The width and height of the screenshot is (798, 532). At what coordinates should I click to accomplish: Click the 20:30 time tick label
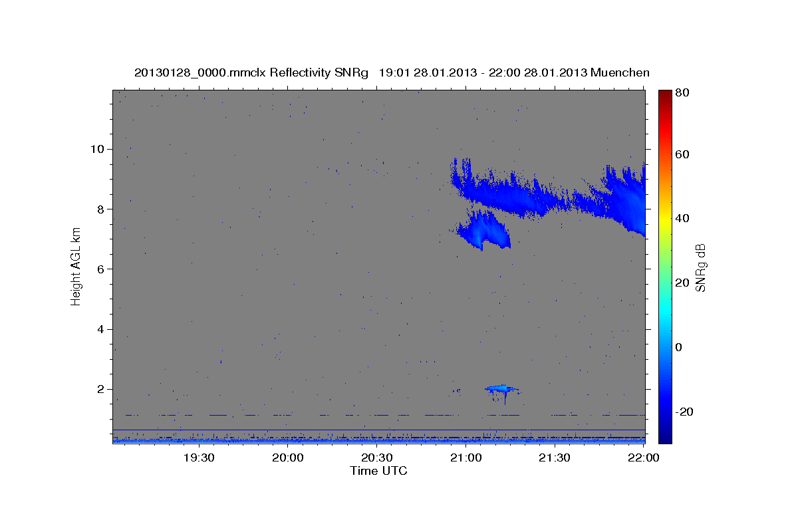[377, 458]
